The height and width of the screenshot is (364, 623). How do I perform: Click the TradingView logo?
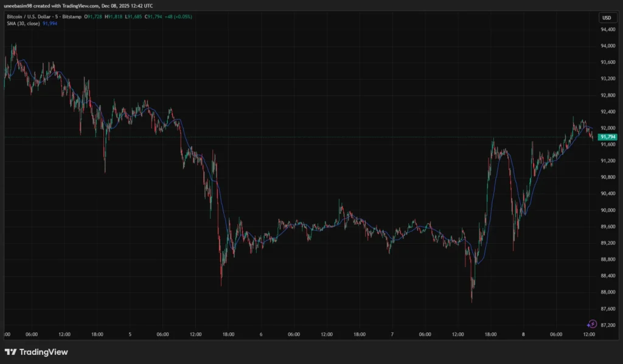point(38,352)
